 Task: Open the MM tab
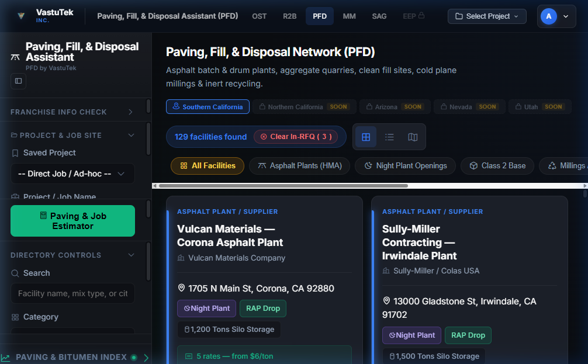click(x=349, y=16)
